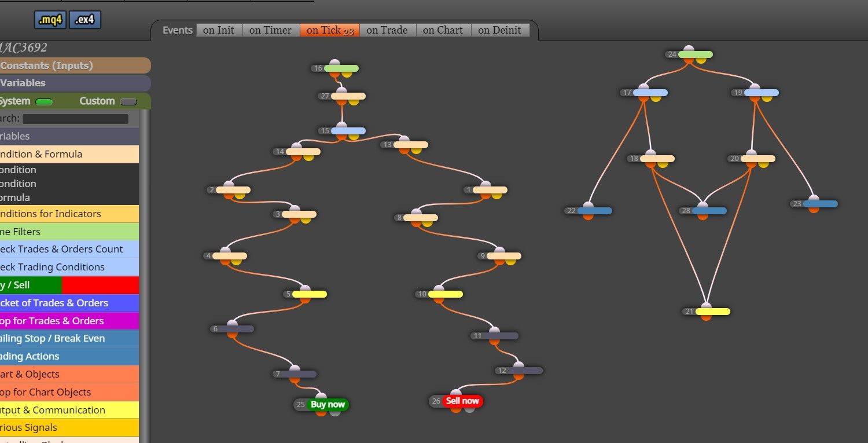
Task: Switch to the on Init event tab
Action: [x=219, y=30]
